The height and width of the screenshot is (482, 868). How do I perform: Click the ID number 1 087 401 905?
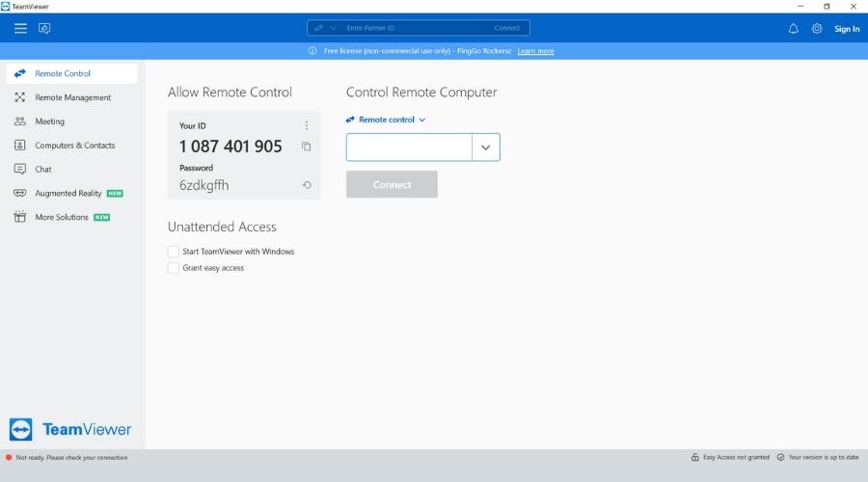tap(231, 147)
